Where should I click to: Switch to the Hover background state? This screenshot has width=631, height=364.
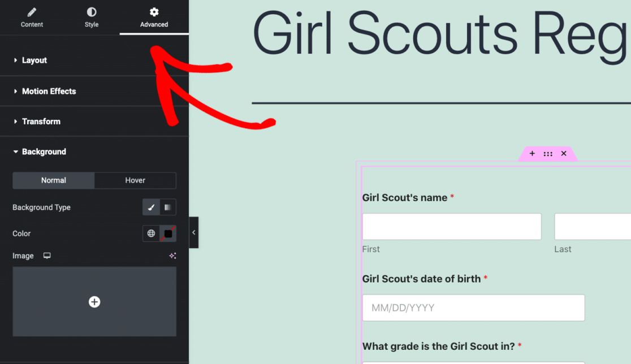pos(135,180)
